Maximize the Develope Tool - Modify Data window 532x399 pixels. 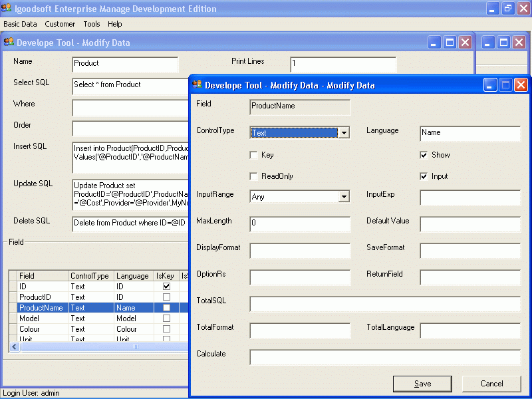pos(450,43)
